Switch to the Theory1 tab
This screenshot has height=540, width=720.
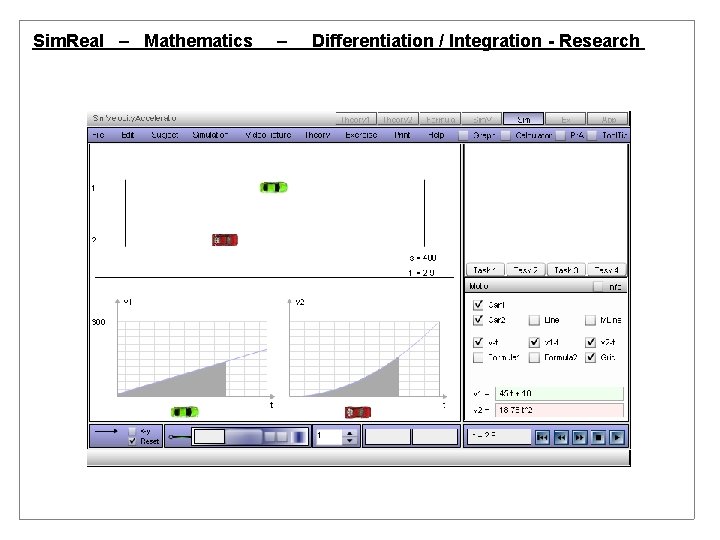(x=356, y=119)
